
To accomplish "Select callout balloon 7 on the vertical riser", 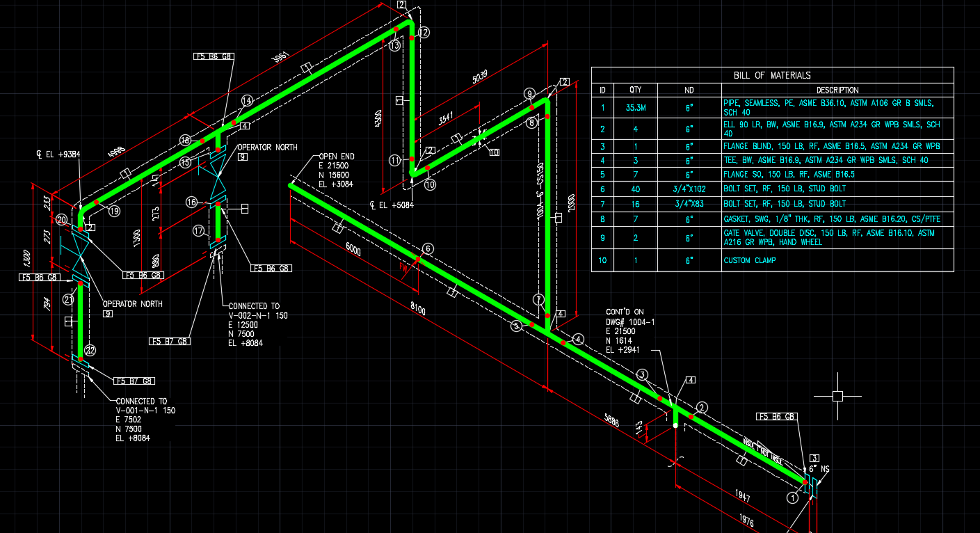I will (x=538, y=300).
